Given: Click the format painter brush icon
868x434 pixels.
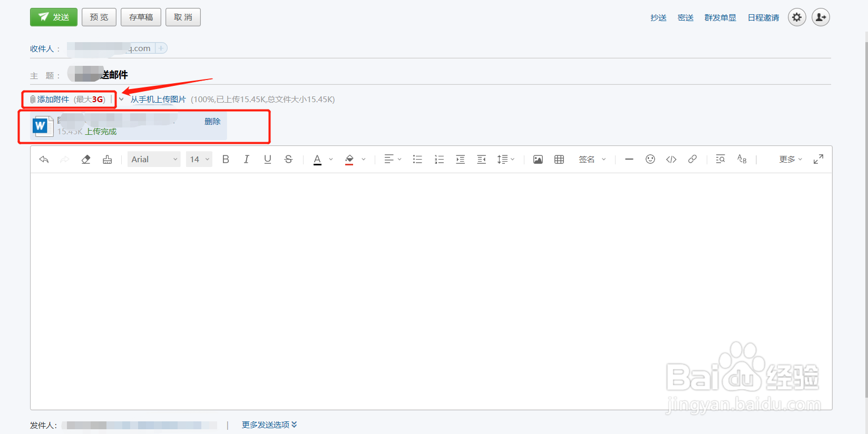Looking at the screenshot, I should coord(107,159).
